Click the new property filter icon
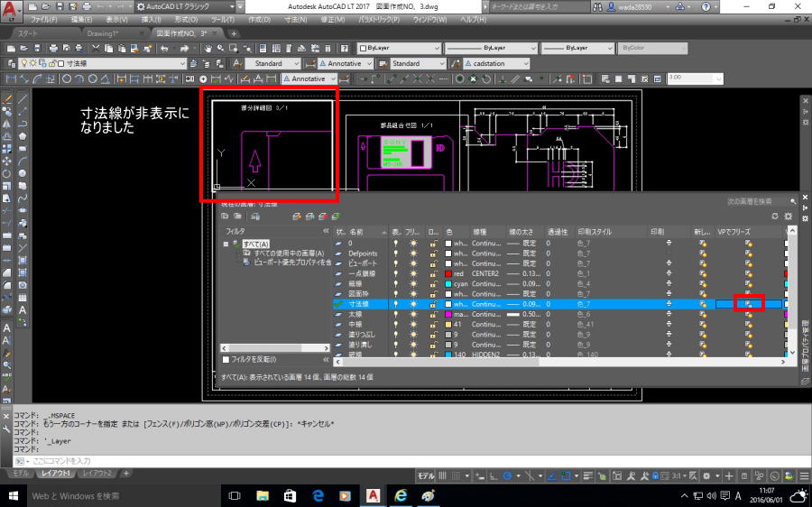812x507 pixels. coord(225,216)
